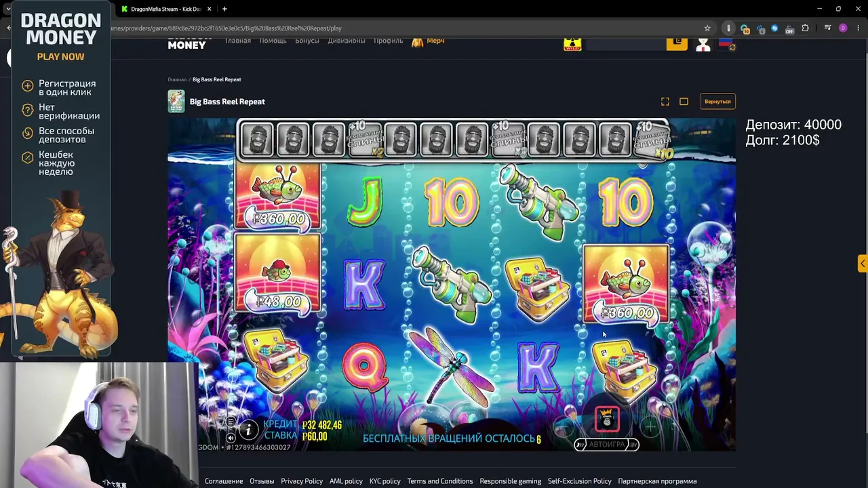Open the purple D Chrome profile avatar

(843, 28)
